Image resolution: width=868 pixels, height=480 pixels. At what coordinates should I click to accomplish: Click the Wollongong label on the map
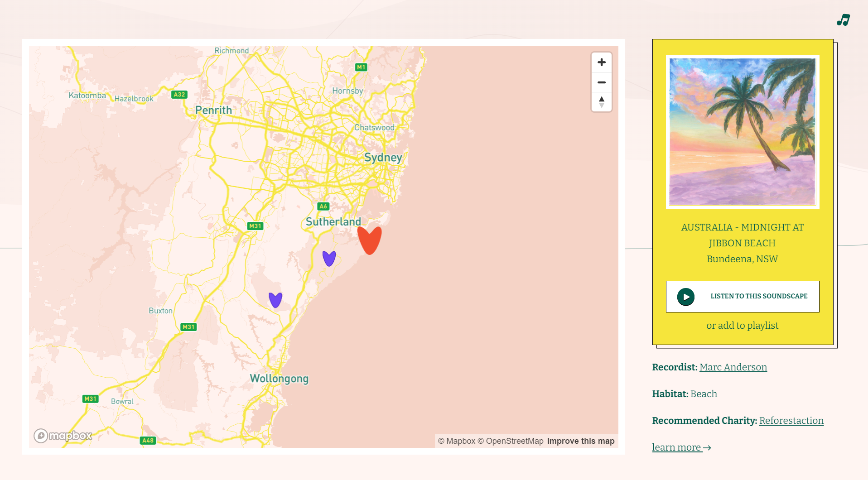click(279, 379)
